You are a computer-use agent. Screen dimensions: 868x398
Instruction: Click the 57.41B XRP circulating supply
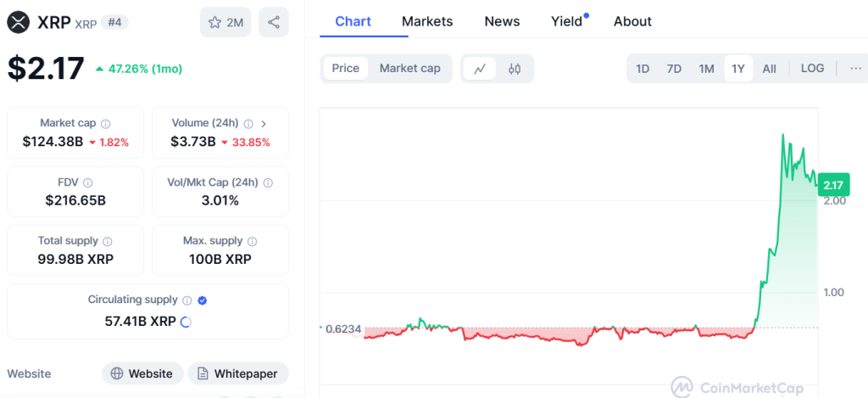141,321
